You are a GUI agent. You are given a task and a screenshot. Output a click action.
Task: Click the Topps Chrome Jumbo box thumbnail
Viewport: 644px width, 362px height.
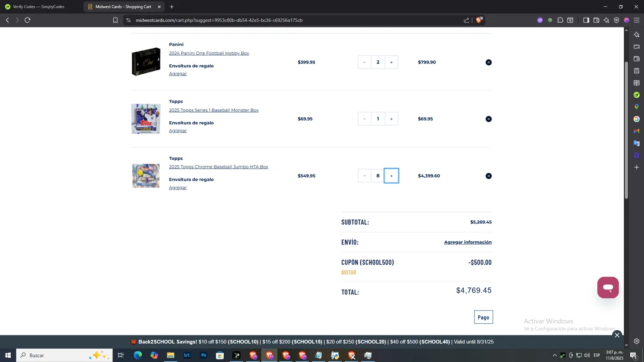point(146,176)
